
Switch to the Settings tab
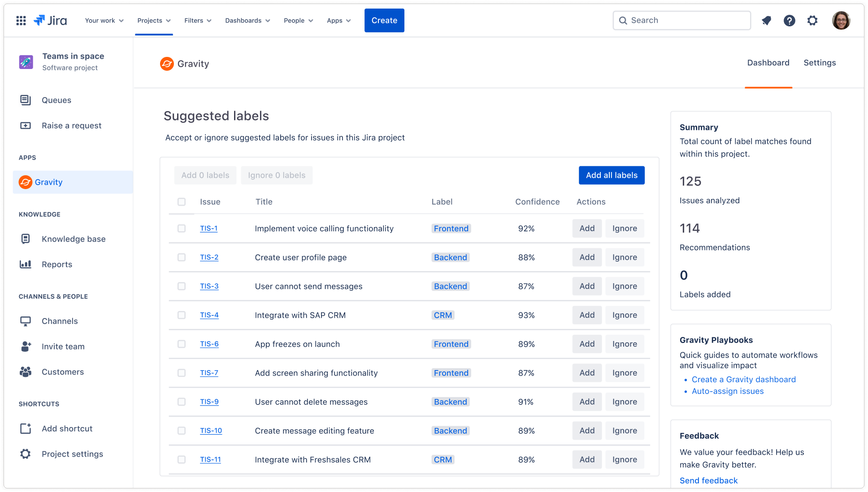(x=820, y=63)
